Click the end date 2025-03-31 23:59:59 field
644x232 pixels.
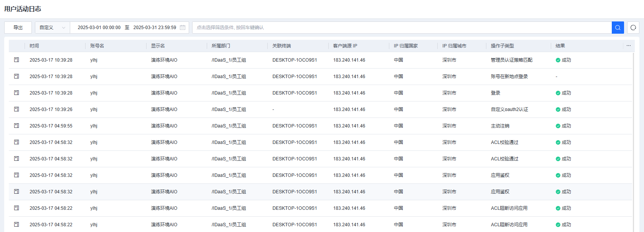pos(155,28)
